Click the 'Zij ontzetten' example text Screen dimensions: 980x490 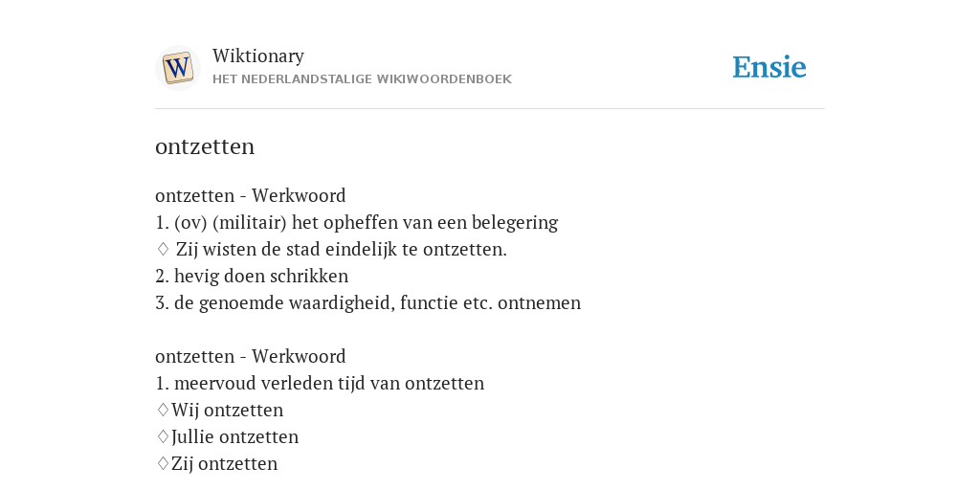(x=224, y=464)
